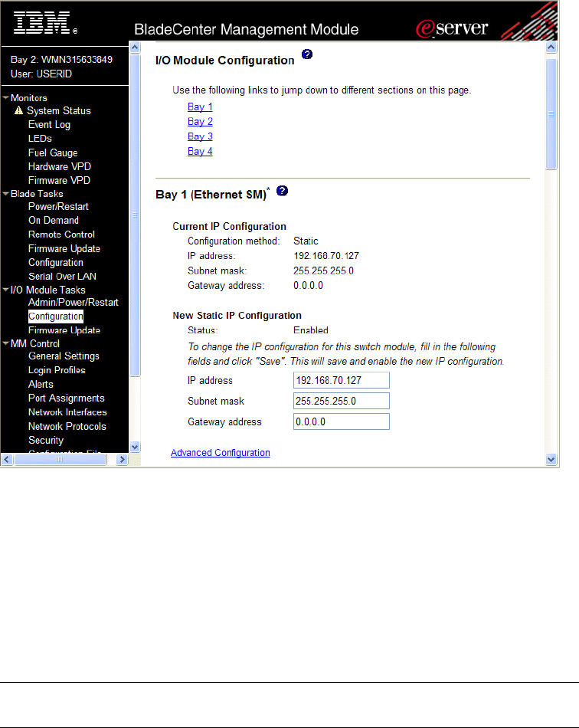
Task: Open Advanced Configuration link
Action: click(221, 453)
